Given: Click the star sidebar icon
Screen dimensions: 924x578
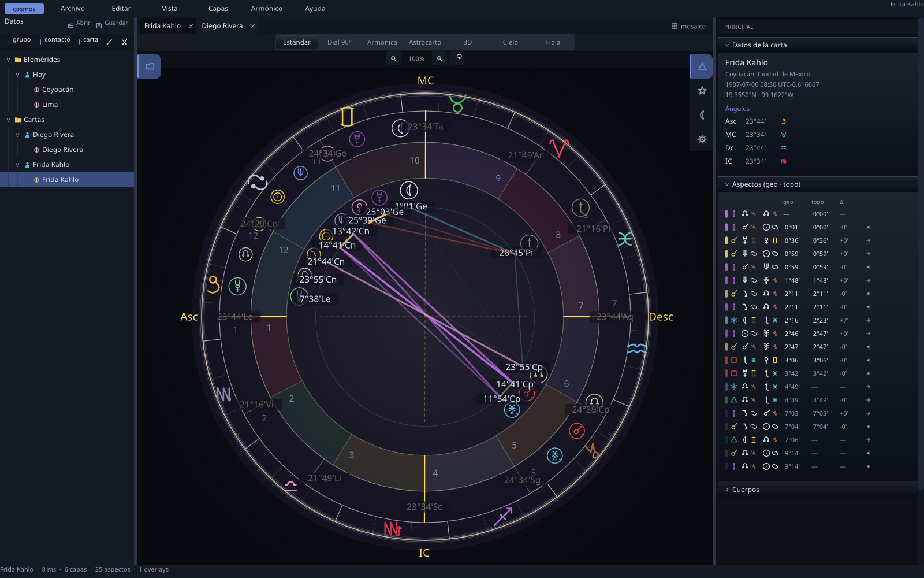Looking at the screenshot, I should pyautogui.click(x=702, y=91).
